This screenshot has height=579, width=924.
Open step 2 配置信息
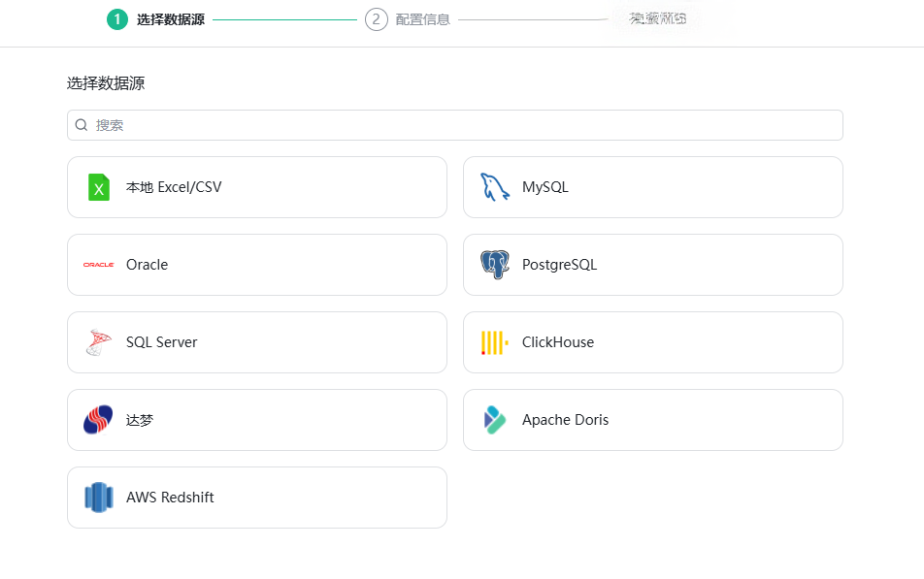pyautogui.click(x=408, y=18)
